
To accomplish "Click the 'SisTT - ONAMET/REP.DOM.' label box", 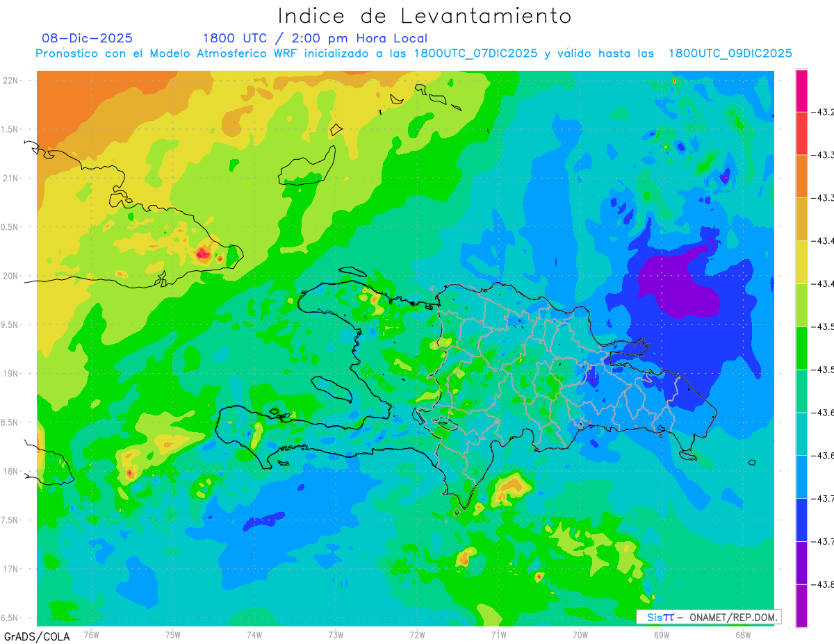I will tap(708, 617).
